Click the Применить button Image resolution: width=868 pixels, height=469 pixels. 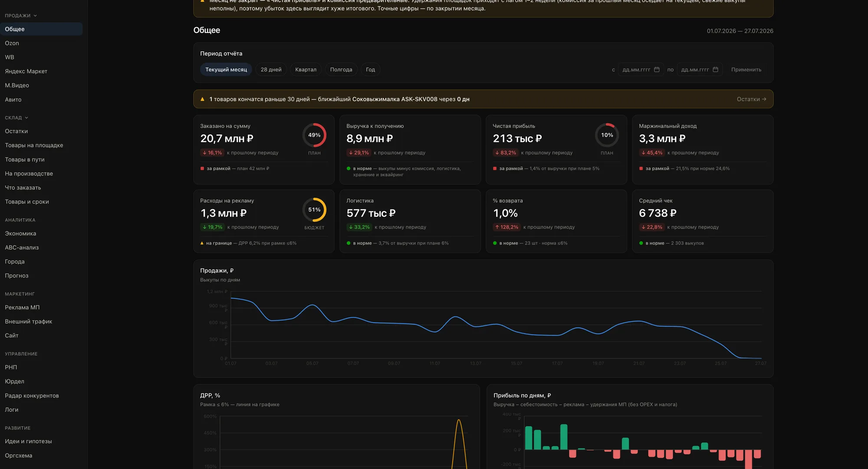click(x=746, y=69)
